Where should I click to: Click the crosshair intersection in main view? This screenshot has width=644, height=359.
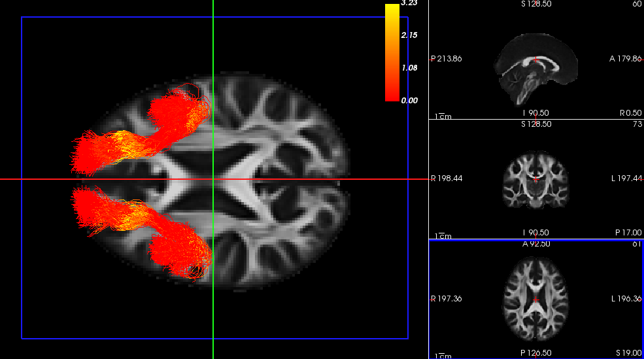click(x=213, y=179)
